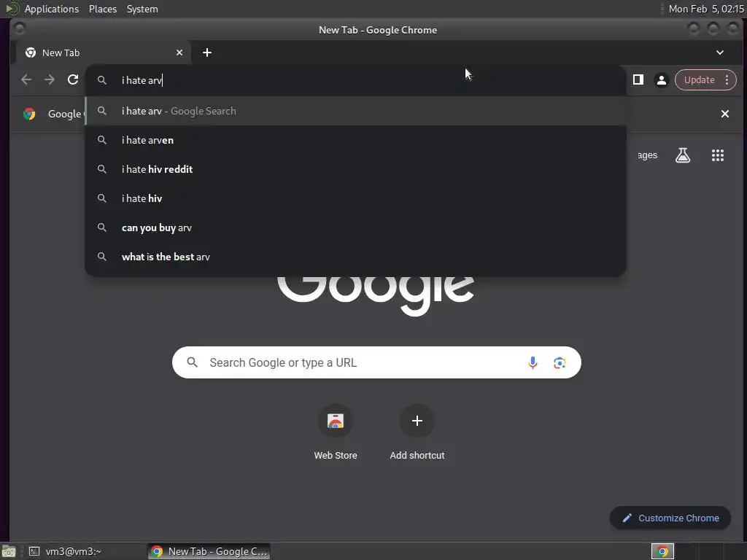
Task: Open the tab search chevron dropdown
Action: [720, 52]
